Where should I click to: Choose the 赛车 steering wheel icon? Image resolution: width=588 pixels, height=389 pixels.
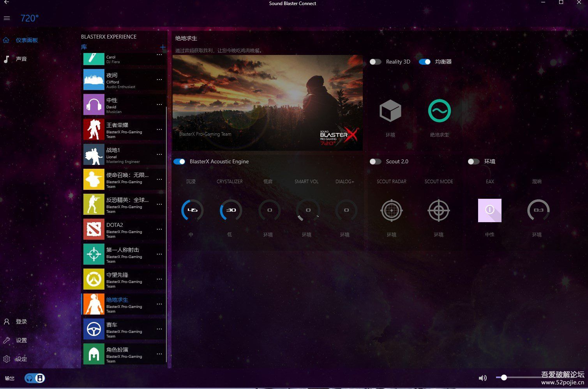[94, 329]
